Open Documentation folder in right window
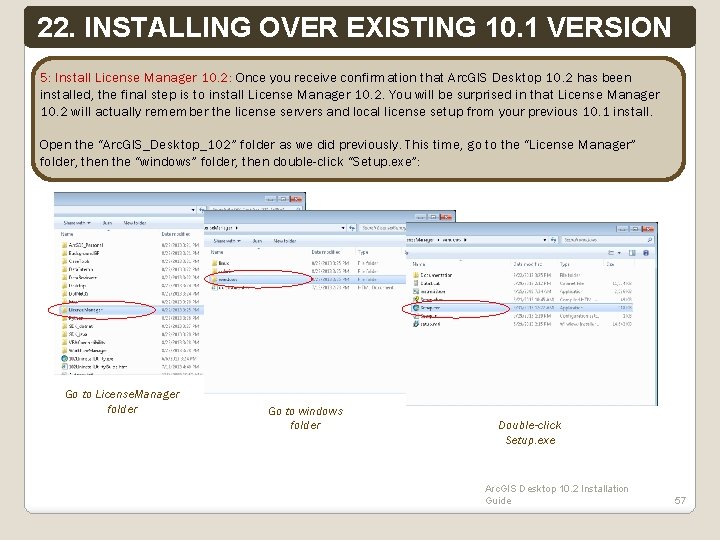 522,275
